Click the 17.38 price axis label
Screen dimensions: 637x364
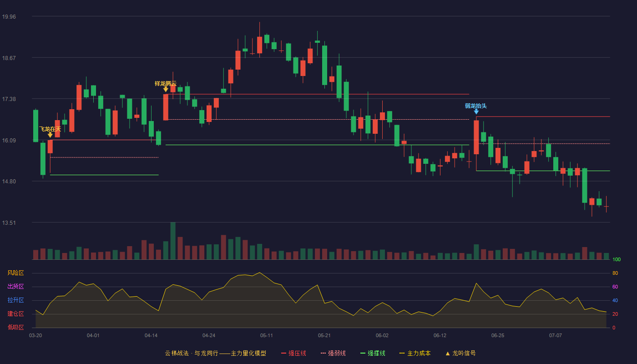(x=9, y=99)
